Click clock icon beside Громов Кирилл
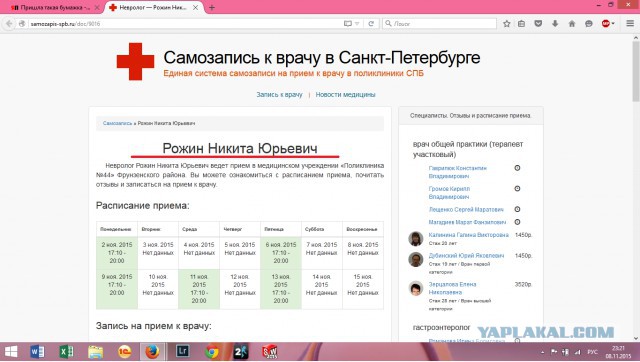 click(x=517, y=189)
